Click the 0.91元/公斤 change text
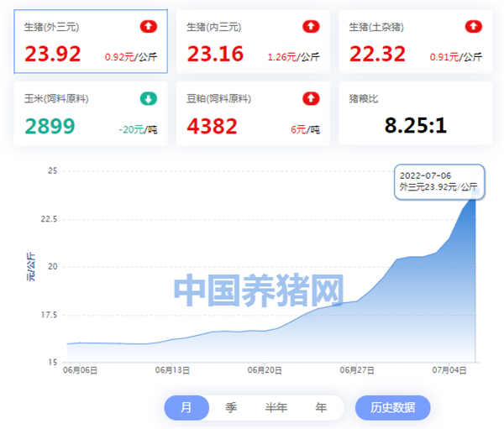This screenshot has height=429, width=504. 456,57
